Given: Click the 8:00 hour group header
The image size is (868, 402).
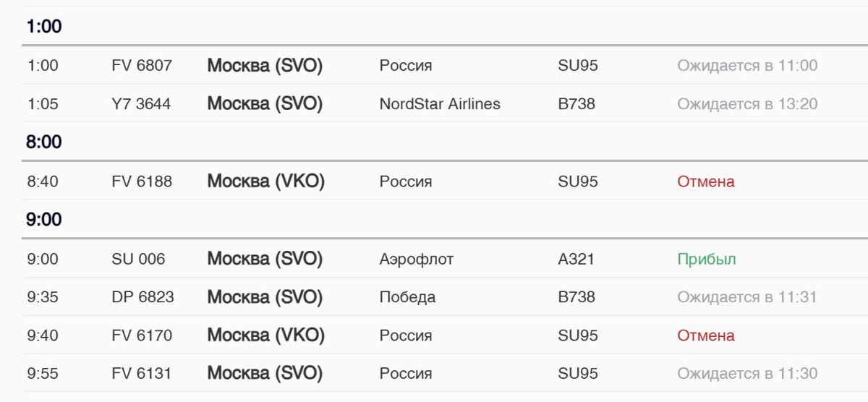Looking at the screenshot, I should point(44,142).
